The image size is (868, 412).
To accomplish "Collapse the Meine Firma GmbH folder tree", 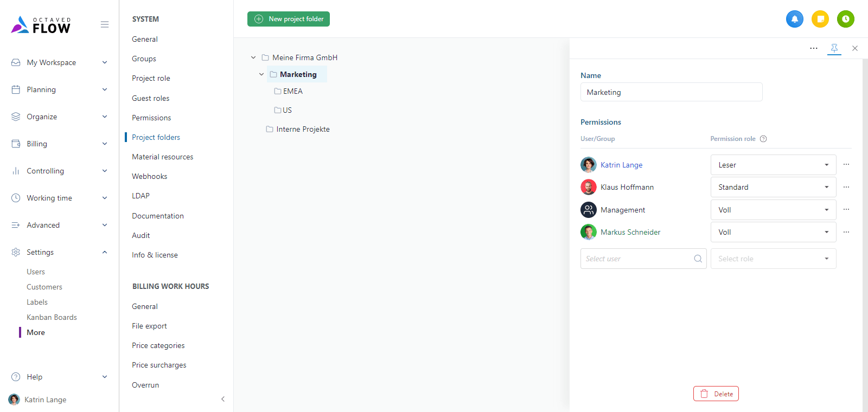I will (x=253, y=57).
